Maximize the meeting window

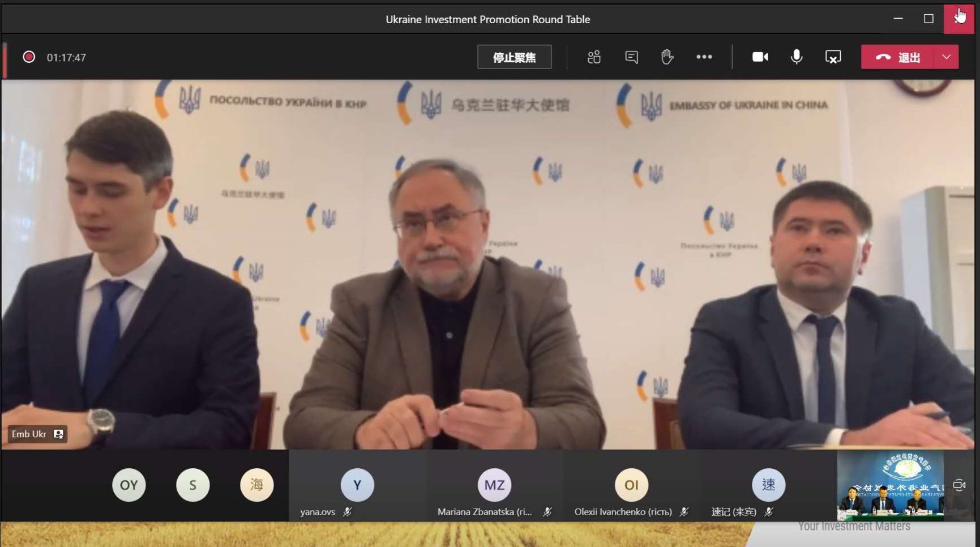point(928,19)
